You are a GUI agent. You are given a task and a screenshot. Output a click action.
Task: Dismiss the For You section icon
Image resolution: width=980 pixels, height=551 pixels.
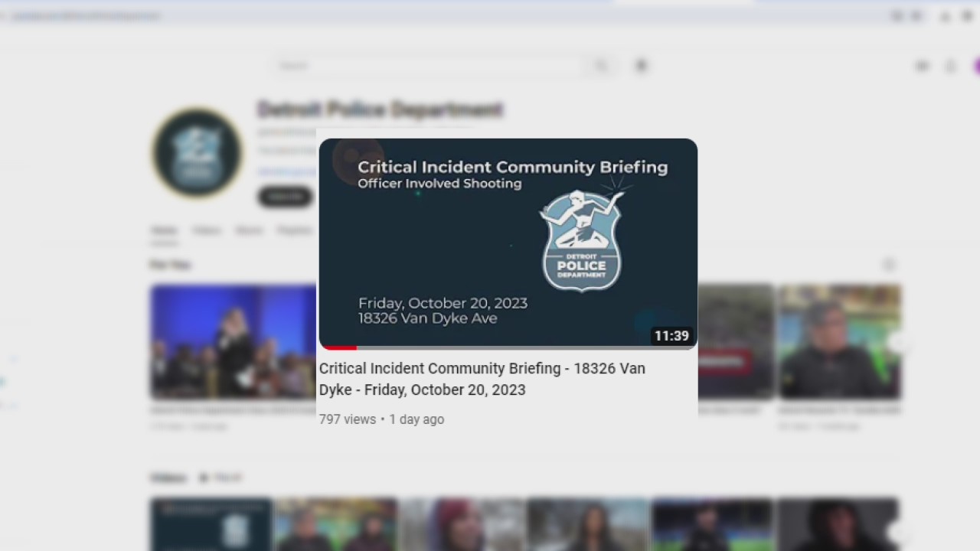(889, 265)
